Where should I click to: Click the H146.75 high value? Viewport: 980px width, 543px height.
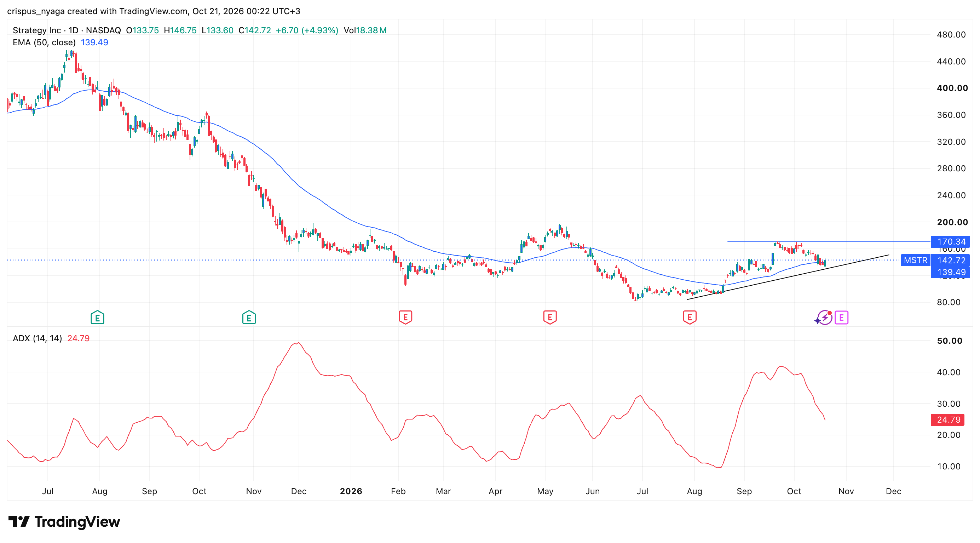(x=180, y=30)
